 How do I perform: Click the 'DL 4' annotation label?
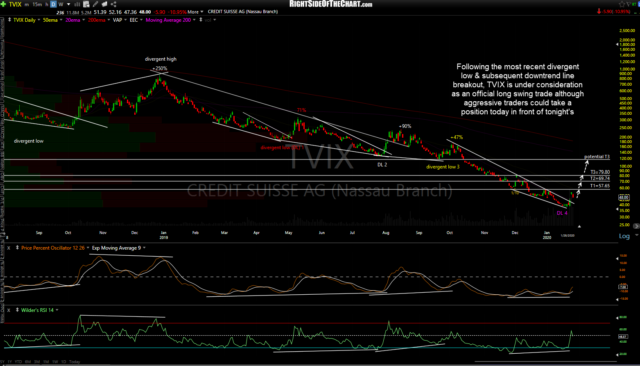[x=562, y=213]
